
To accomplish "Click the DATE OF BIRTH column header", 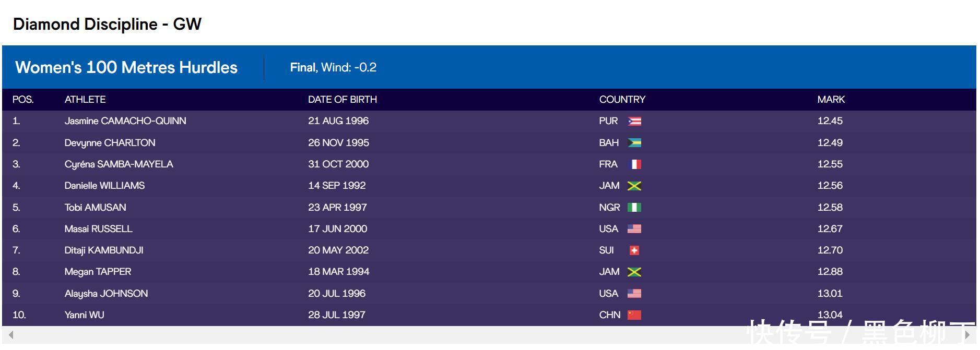I will click(342, 100).
